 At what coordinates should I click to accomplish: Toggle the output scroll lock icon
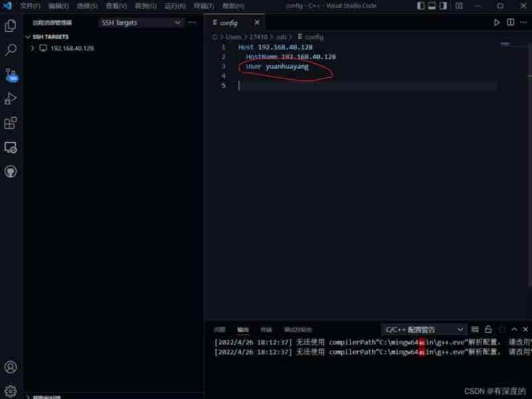pos(488,329)
